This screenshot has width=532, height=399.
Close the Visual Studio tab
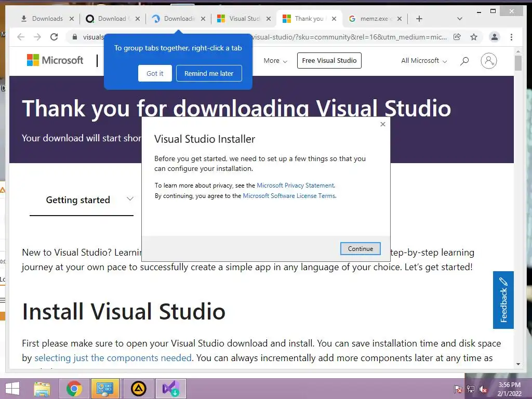(269, 19)
